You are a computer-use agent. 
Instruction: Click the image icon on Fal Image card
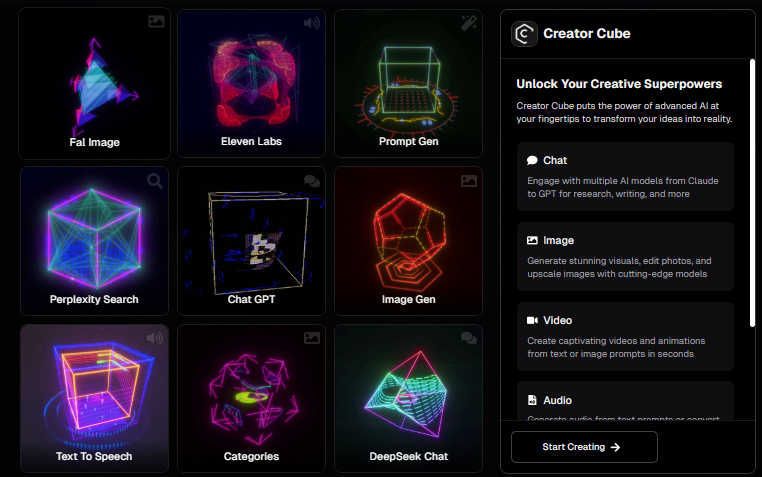coord(156,21)
